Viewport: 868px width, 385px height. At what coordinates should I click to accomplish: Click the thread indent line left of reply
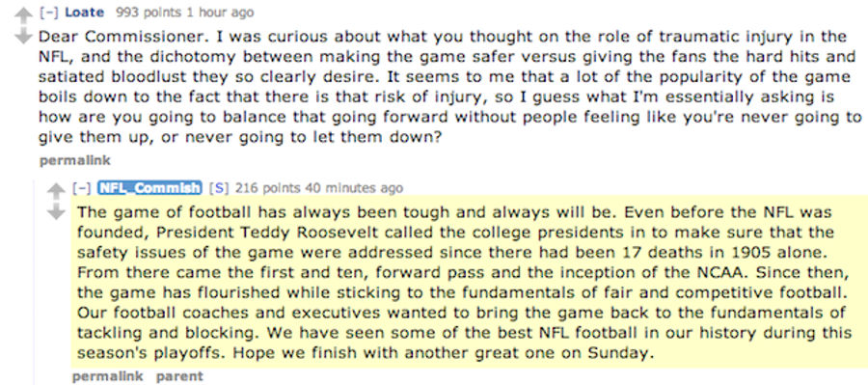[x=35, y=283]
